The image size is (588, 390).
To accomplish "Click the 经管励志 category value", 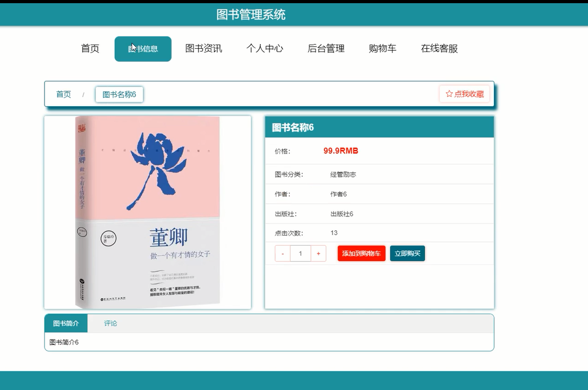I will click(x=343, y=174).
